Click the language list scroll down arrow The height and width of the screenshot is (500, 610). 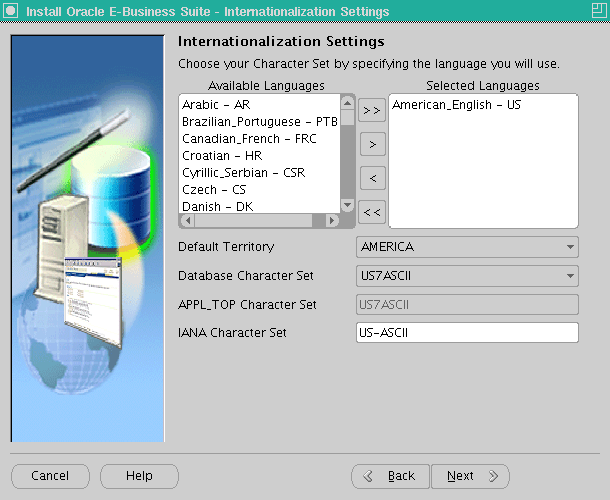pos(347,205)
